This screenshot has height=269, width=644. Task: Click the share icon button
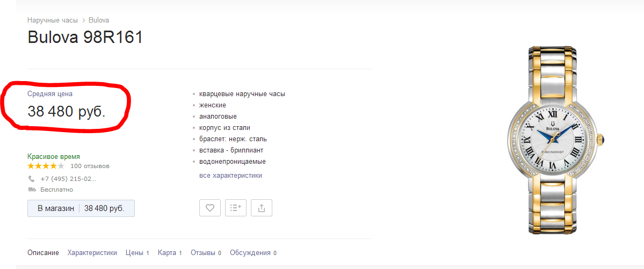coord(262,208)
